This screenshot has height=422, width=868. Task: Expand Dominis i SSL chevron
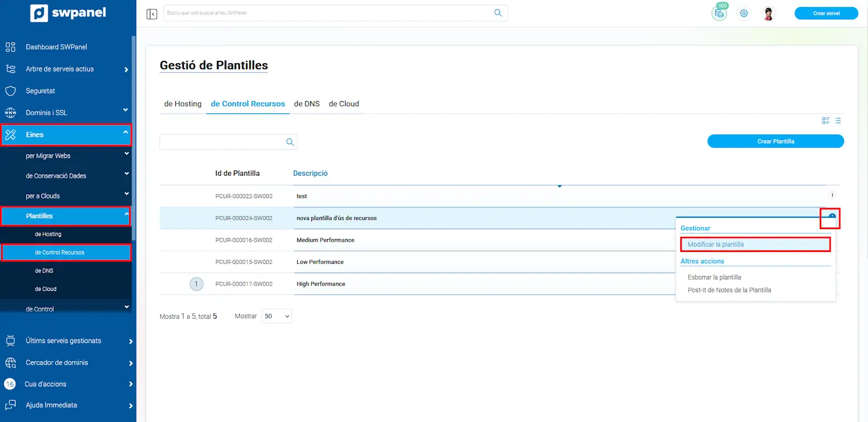point(126,110)
